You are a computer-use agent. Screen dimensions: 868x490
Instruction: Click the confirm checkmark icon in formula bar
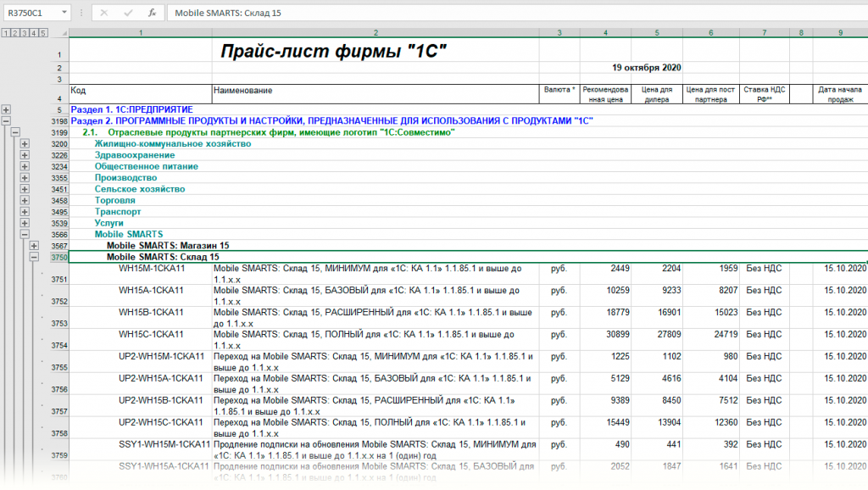[128, 13]
